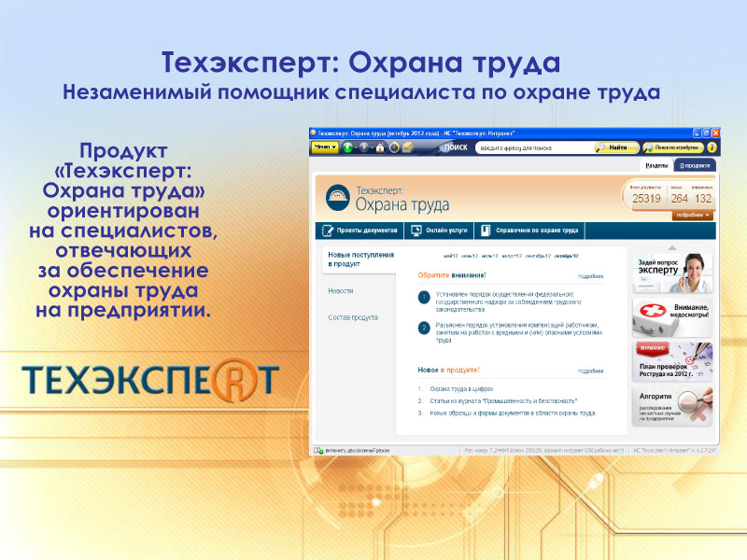Screen dimensions: 747x560
Task: Click the Поиск по атрибутам button
Action: tap(672, 147)
